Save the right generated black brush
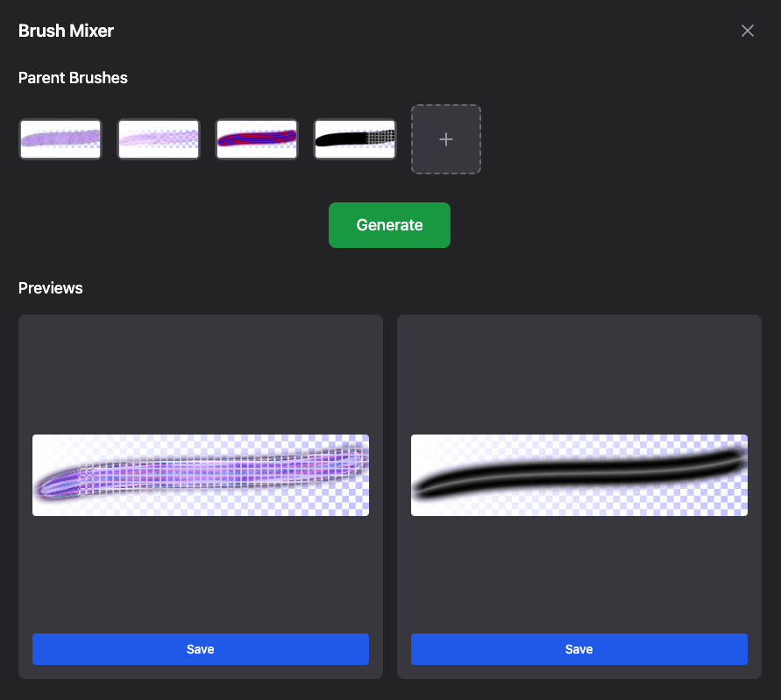This screenshot has width=781, height=700. click(579, 649)
